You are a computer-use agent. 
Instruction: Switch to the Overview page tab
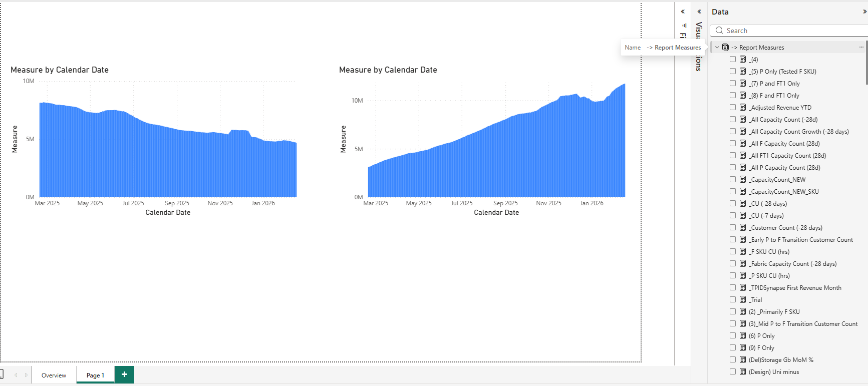[54, 375]
